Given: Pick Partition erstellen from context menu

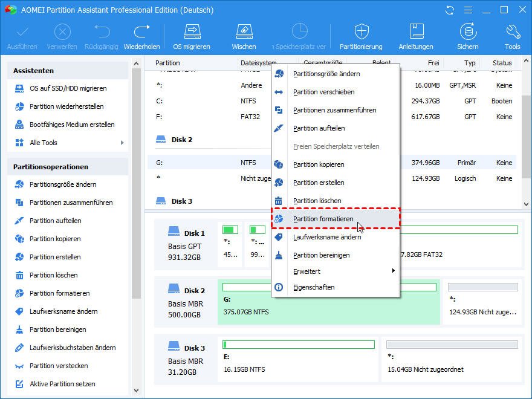Looking at the screenshot, I should pyautogui.click(x=335, y=183).
